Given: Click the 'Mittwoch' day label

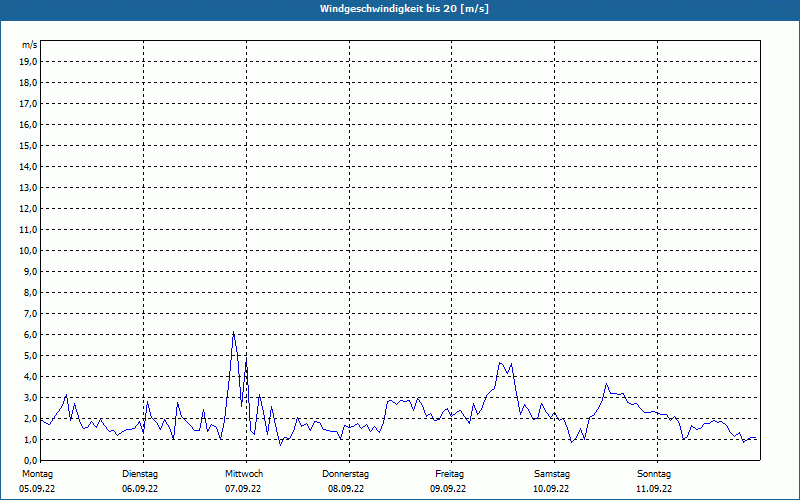Looking at the screenshot, I should pos(244,474).
